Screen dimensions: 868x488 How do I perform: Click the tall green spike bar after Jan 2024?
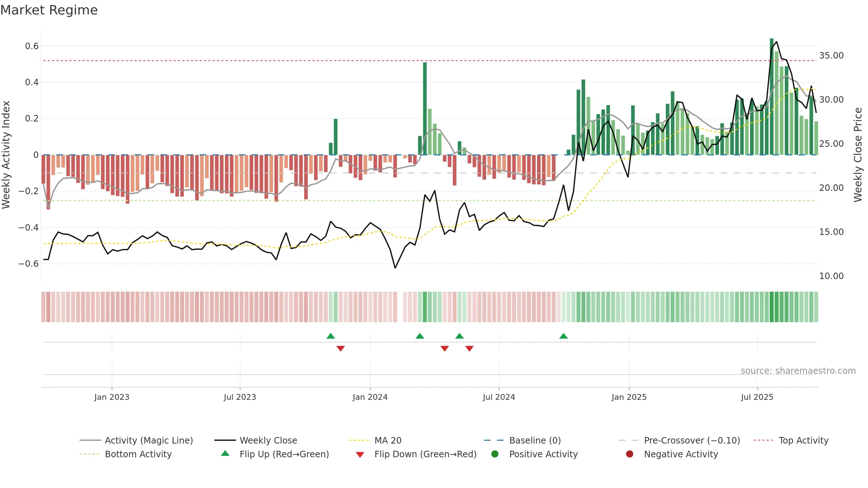[x=425, y=108]
